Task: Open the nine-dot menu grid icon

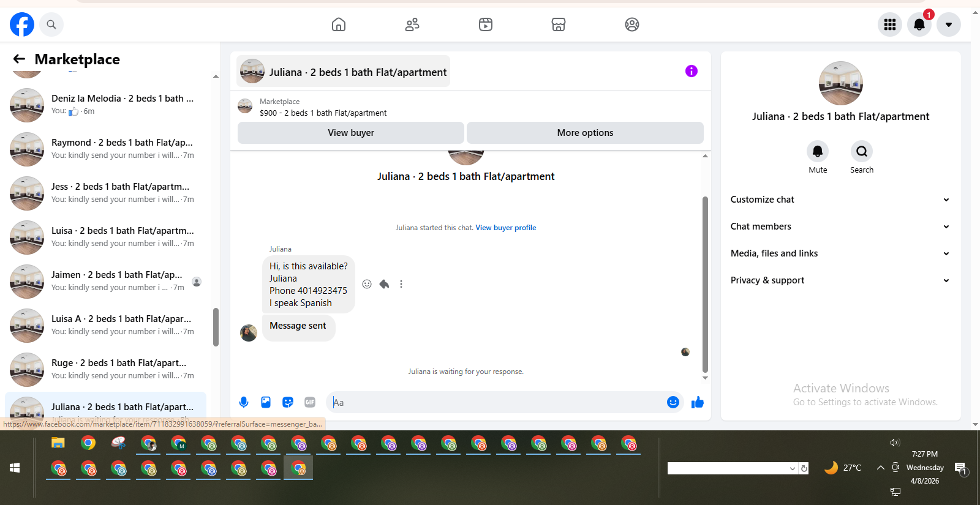Action: 890,24
